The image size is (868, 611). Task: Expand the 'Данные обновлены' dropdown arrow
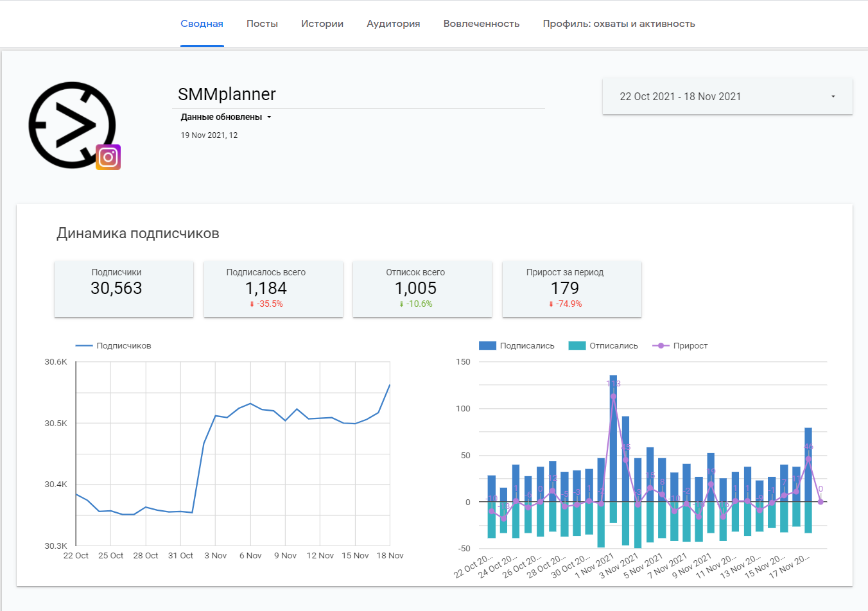click(x=269, y=117)
